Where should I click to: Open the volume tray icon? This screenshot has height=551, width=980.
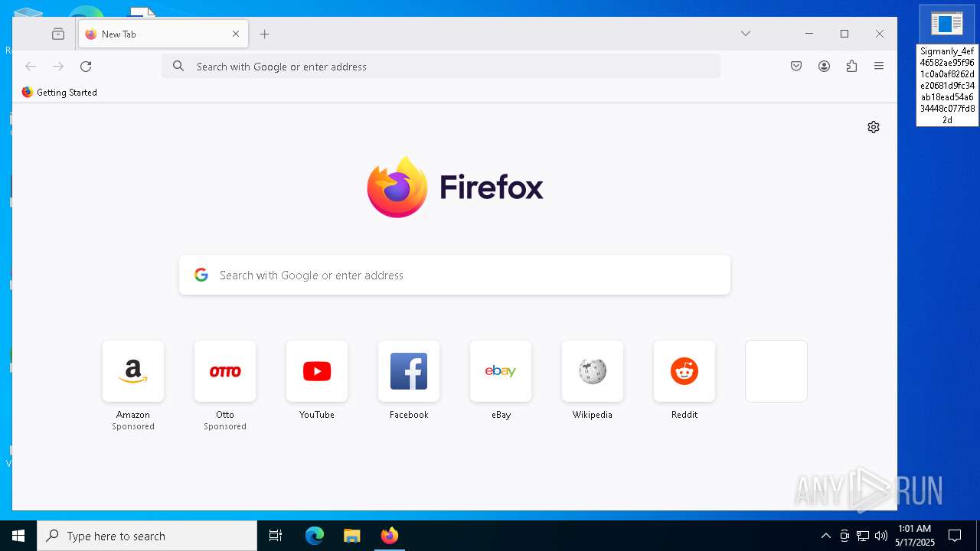[881, 536]
